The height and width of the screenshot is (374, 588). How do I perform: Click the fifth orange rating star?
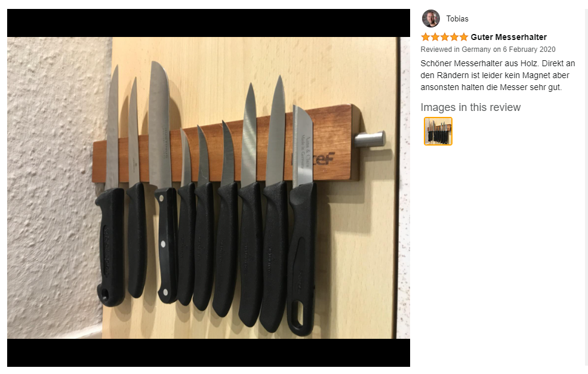tap(464, 37)
